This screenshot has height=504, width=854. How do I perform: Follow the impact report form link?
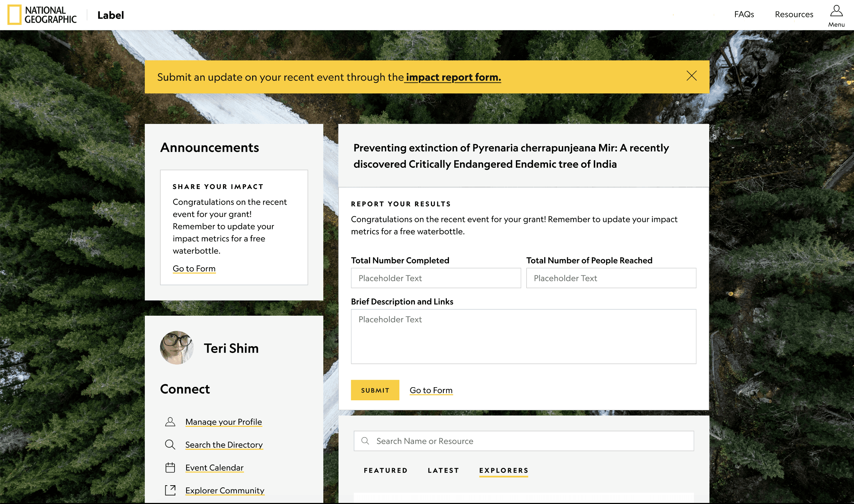tap(453, 77)
